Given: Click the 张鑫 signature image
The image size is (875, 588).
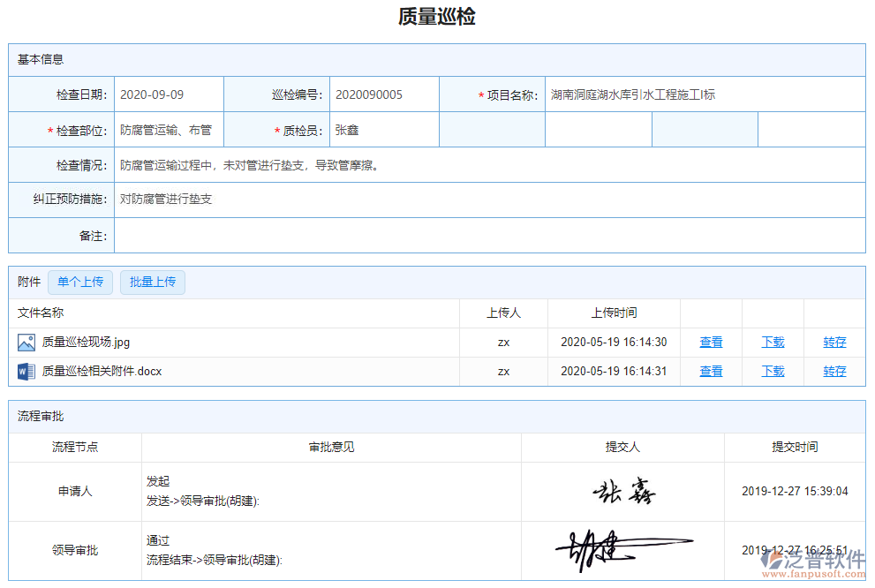Looking at the screenshot, I should point(623,492).
